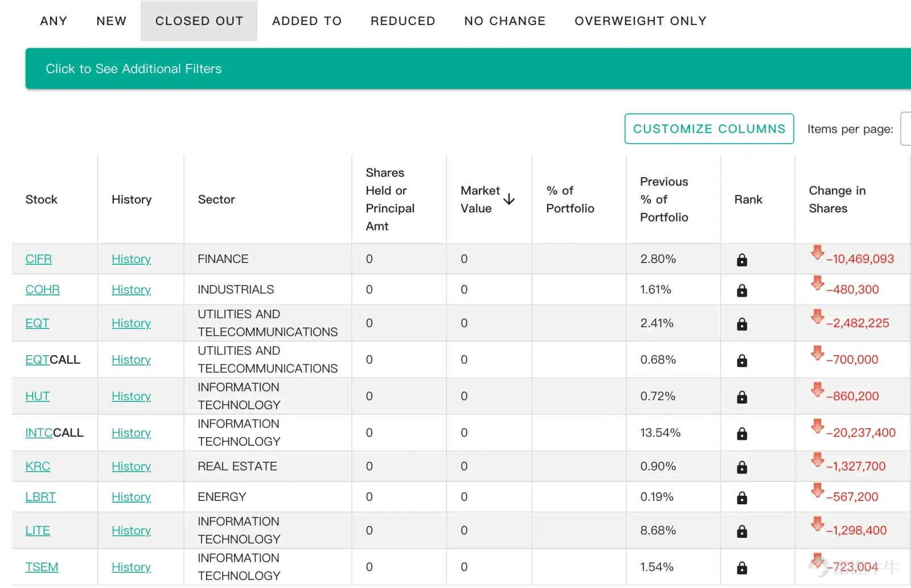
Task: Open the TSEM stock link
Action: coord(42,567)
